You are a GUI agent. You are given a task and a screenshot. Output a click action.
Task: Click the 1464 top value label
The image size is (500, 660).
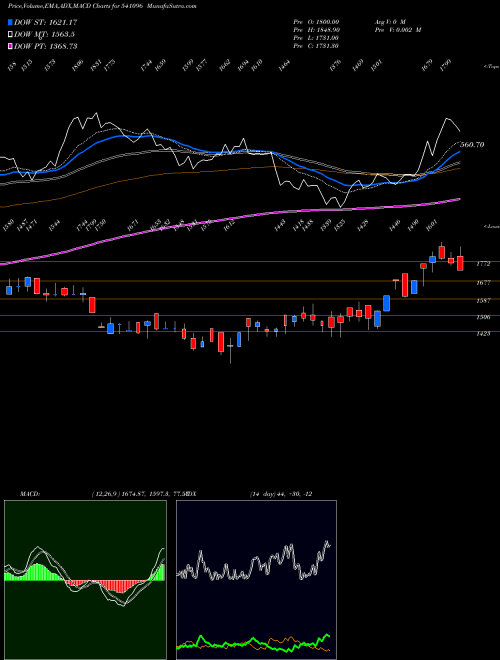(x=284, y=65)
